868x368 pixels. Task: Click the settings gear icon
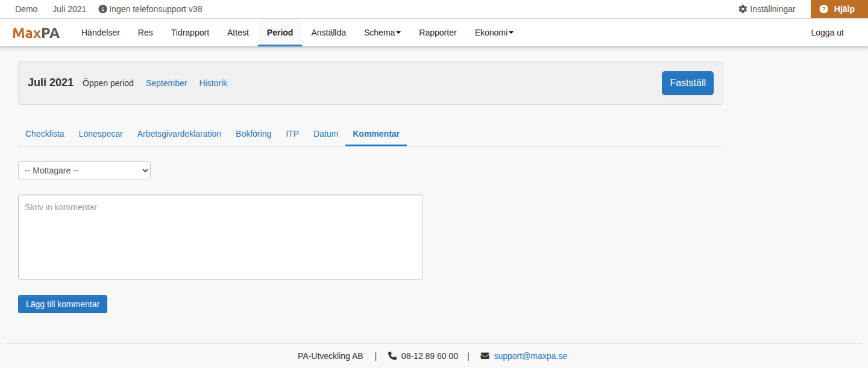click(743, 9)
